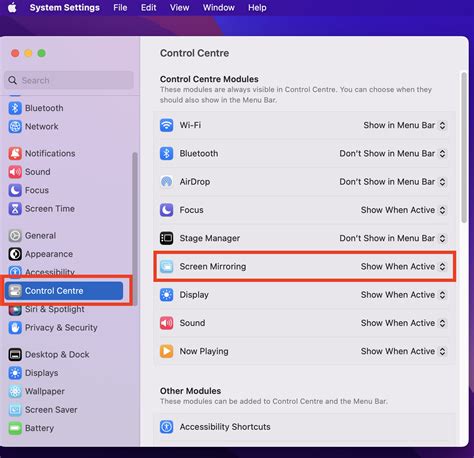The width and height of the screenshot is (474, 458).
Task: Click the Screen Time hourglass icon
Action: click(15, 209)
